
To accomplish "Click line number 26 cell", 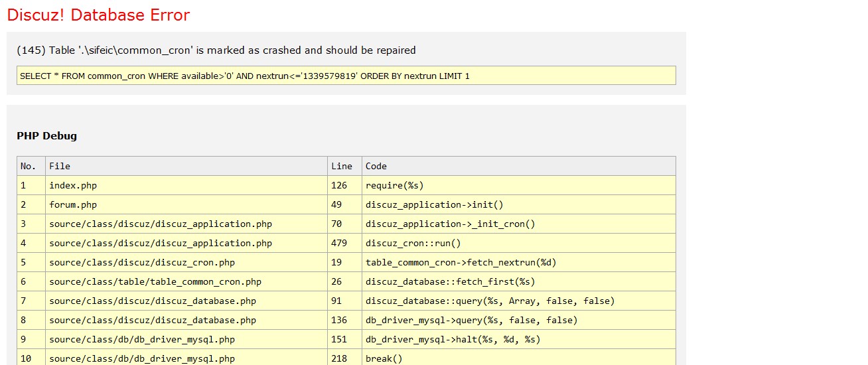I will click(x=344, y=281).
